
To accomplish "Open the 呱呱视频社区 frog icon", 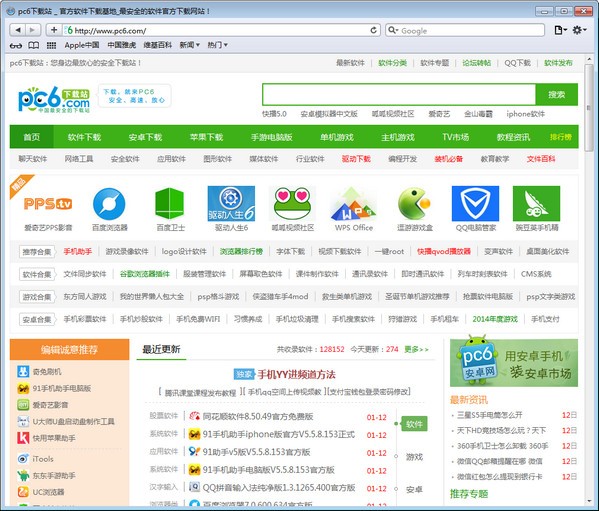I will (x=292, y=204).
